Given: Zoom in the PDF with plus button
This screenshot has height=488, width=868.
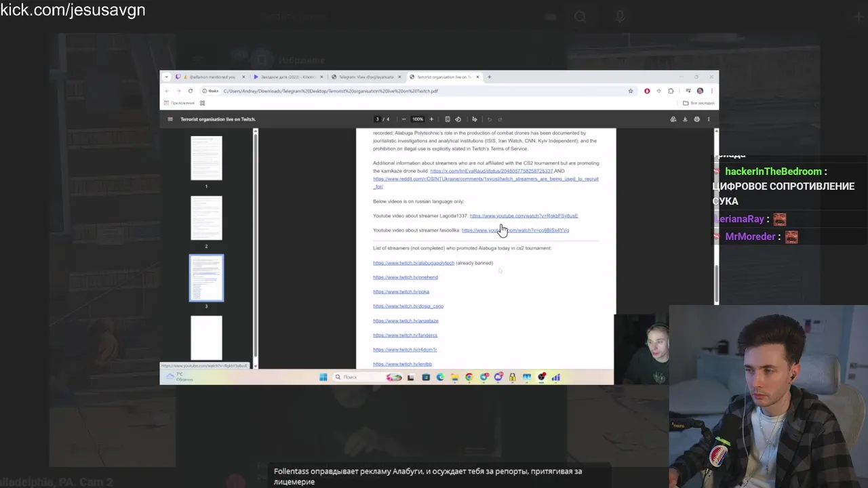Looking at the screenshot, I should point(432,119).
